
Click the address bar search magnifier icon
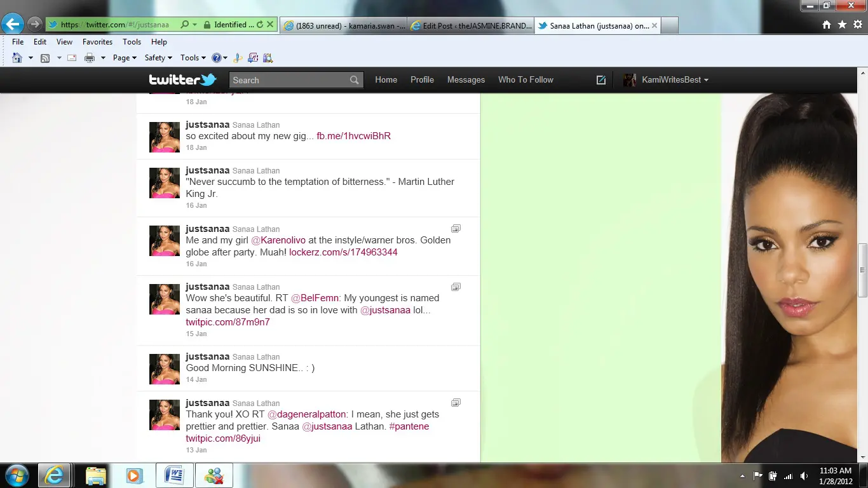coord(184,25)
